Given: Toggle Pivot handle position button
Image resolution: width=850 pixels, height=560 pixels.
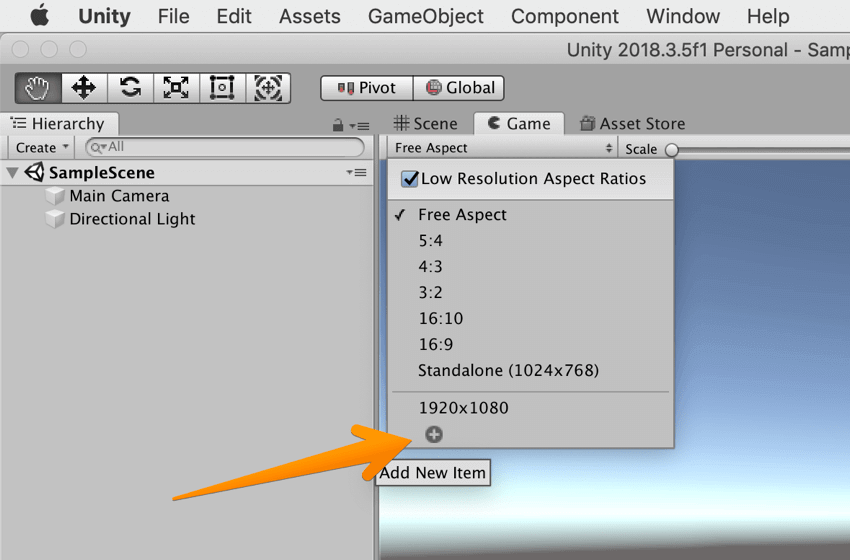Looking at the screenshot, I should (x=367, y=88).
